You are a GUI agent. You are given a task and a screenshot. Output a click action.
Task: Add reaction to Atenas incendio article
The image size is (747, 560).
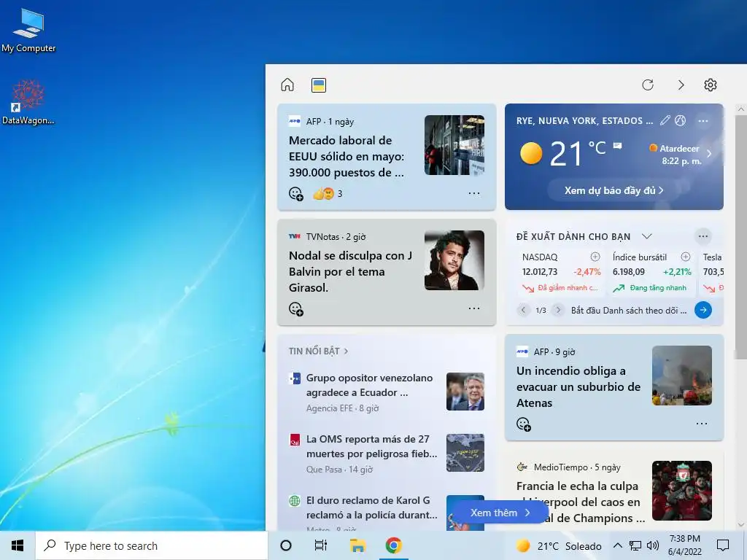pos(524,424)
